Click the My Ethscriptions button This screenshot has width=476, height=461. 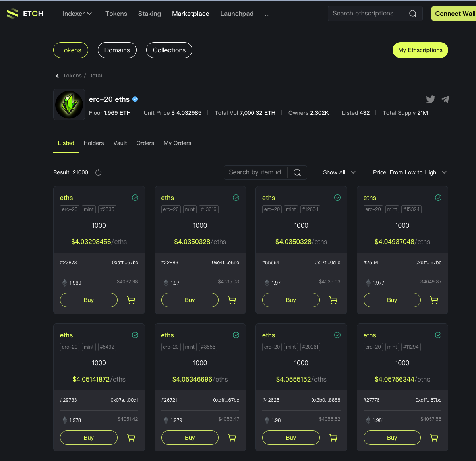(x=420, y=50)
